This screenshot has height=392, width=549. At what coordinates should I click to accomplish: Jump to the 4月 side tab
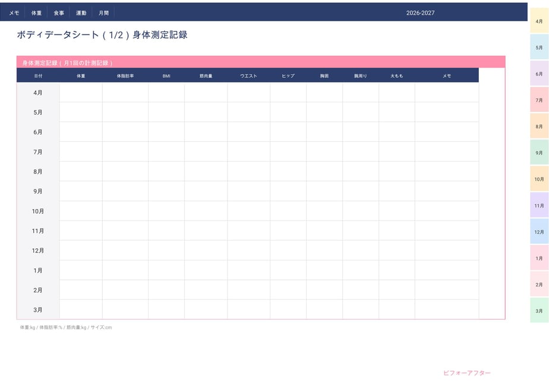tap(539, 21)
